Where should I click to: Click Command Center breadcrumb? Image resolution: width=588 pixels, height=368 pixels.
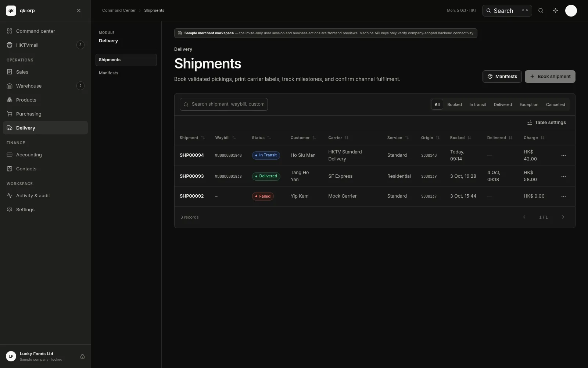119,10
